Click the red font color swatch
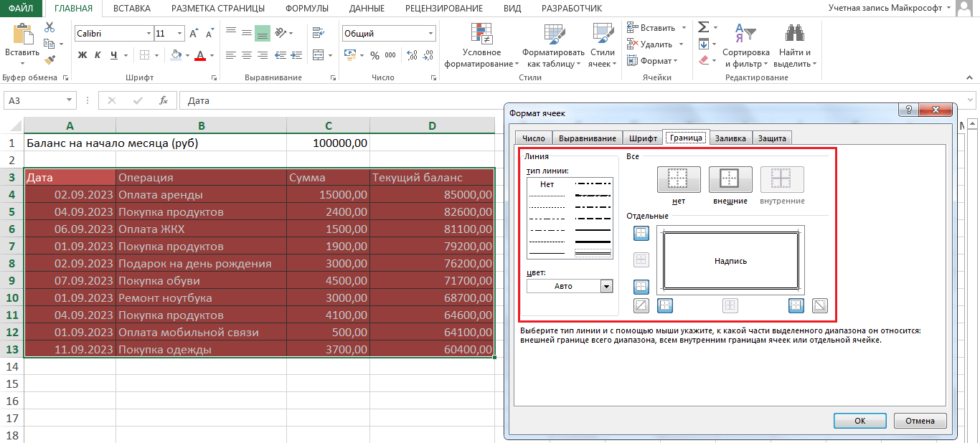Image resolution: width=980 pixels, height=443 pixels. point(200,56)
